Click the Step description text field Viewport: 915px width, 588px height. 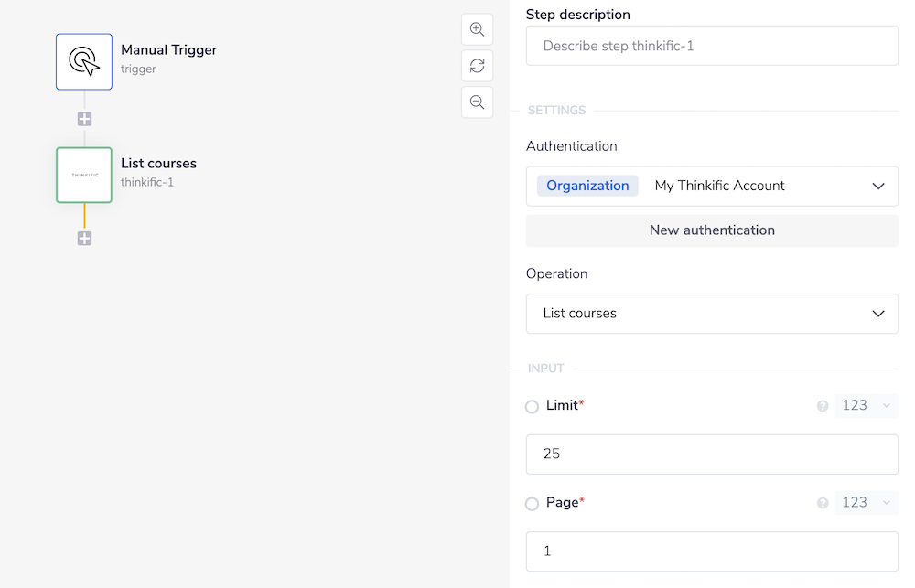click(x=712, y=46)
